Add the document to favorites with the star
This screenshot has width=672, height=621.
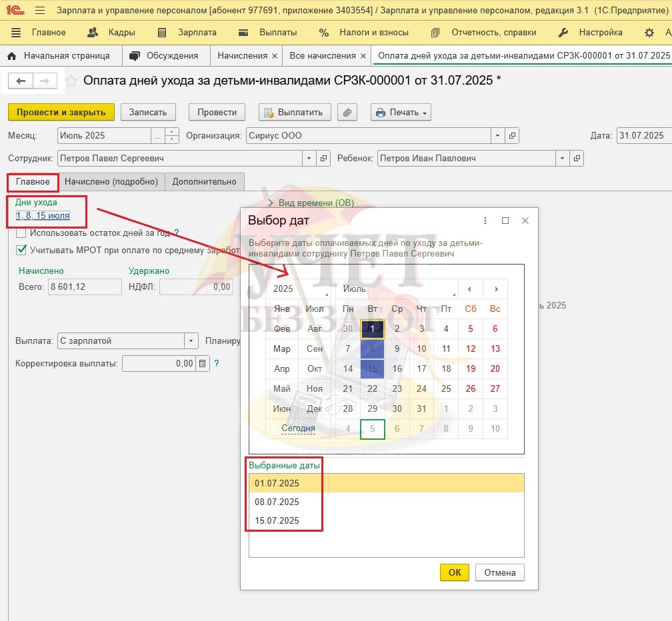pyautogui.click(x=71, y=81)
